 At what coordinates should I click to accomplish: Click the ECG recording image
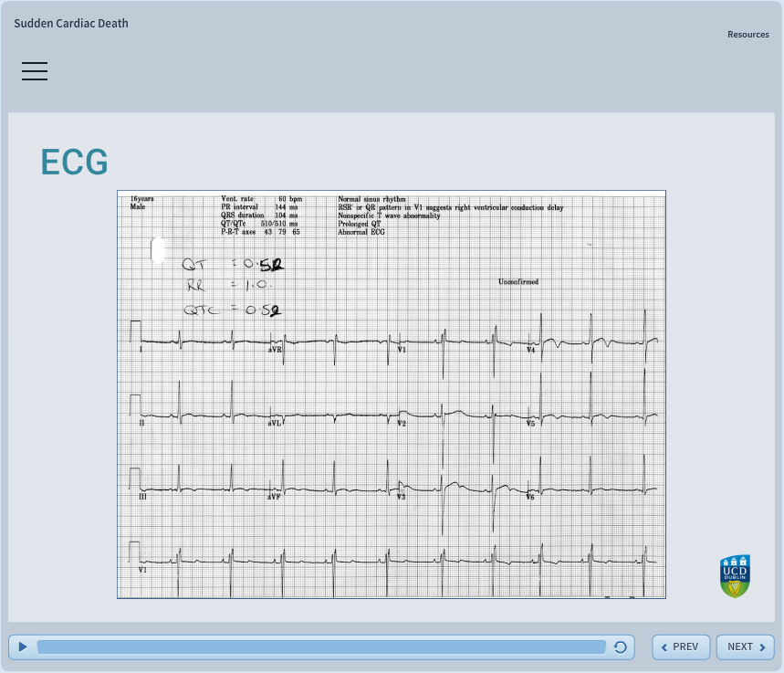(x=392, y=394)
